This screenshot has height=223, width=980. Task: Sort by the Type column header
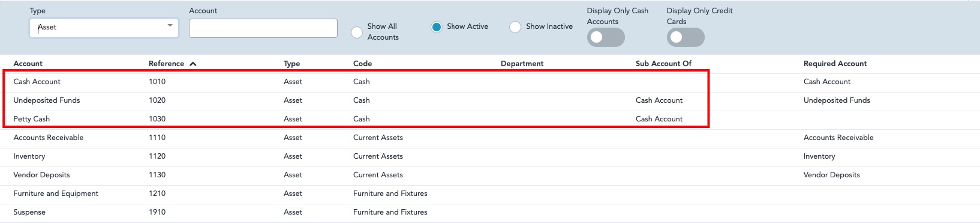click(292, 64)
